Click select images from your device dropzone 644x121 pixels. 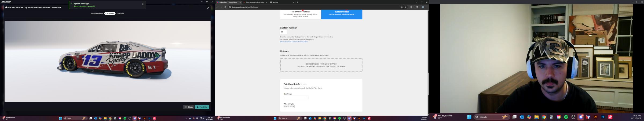tap(321, 65)
